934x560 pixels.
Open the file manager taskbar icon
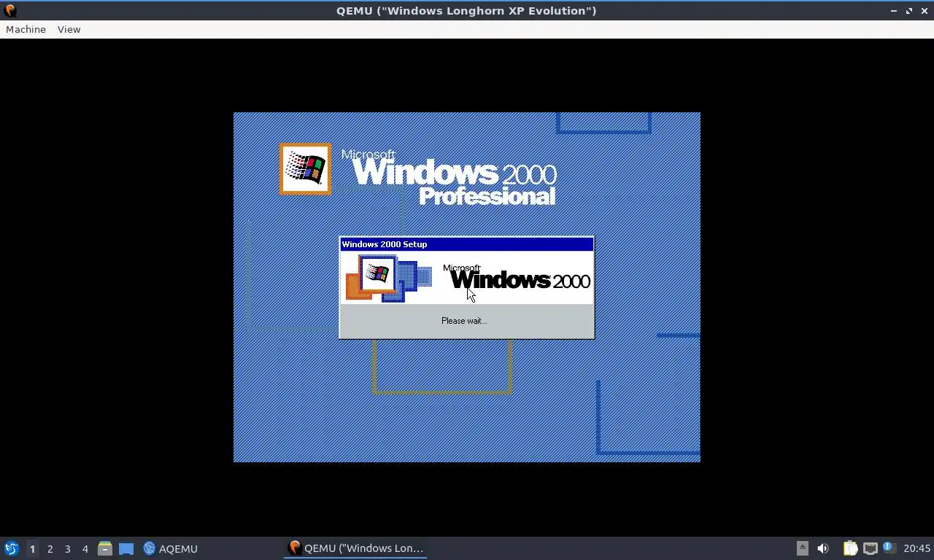[105, 548]
